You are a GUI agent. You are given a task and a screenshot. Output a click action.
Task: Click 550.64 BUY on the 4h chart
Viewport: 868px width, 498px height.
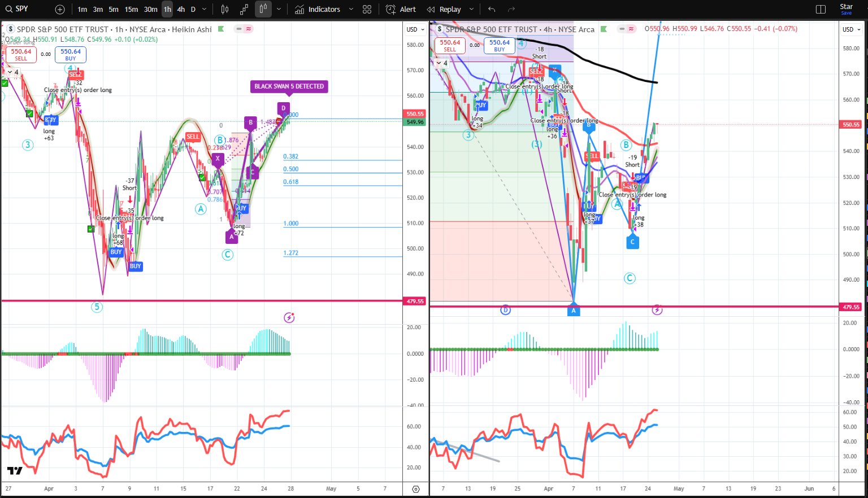point(500,46)
